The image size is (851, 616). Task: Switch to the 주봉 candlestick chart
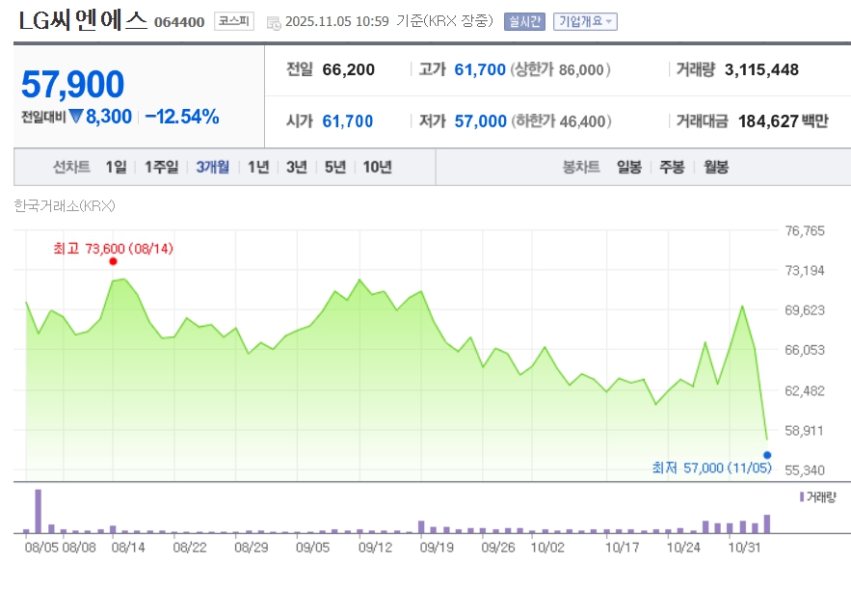click(x=672, y=167)
